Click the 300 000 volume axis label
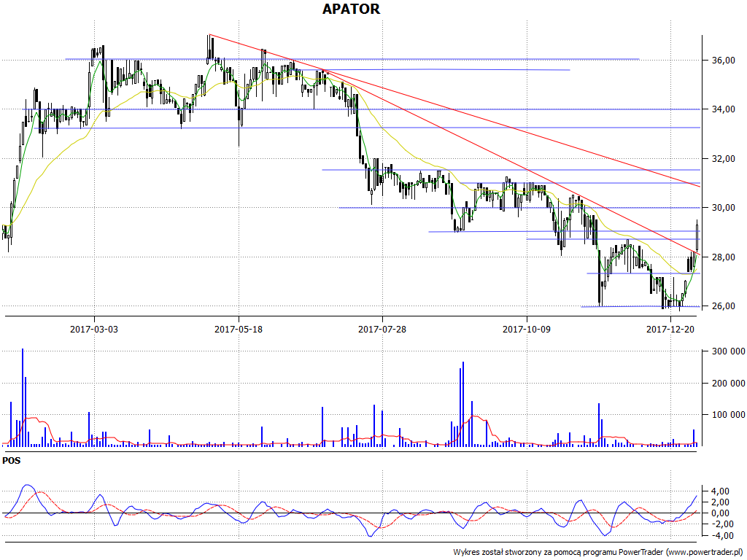This screenshot has width=747, height=560. tap(729, 351)
